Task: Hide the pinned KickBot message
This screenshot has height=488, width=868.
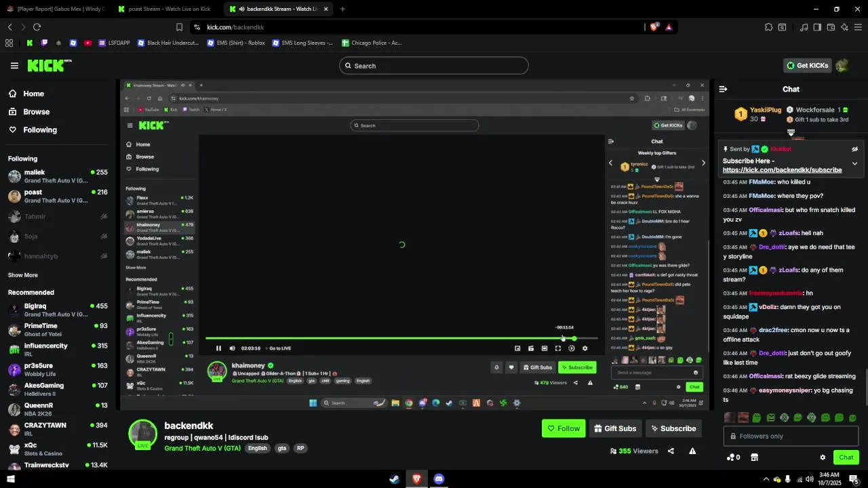Action: pos(854,149)
